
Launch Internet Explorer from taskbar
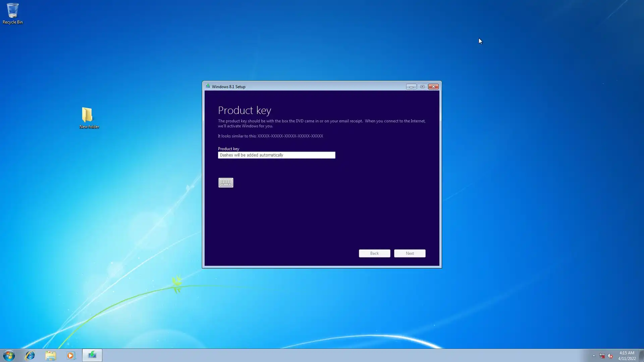pos(30,355)
